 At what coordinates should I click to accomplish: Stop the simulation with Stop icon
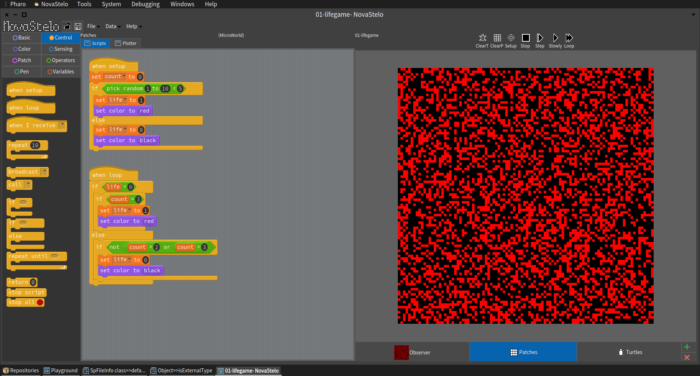point(525,38)
